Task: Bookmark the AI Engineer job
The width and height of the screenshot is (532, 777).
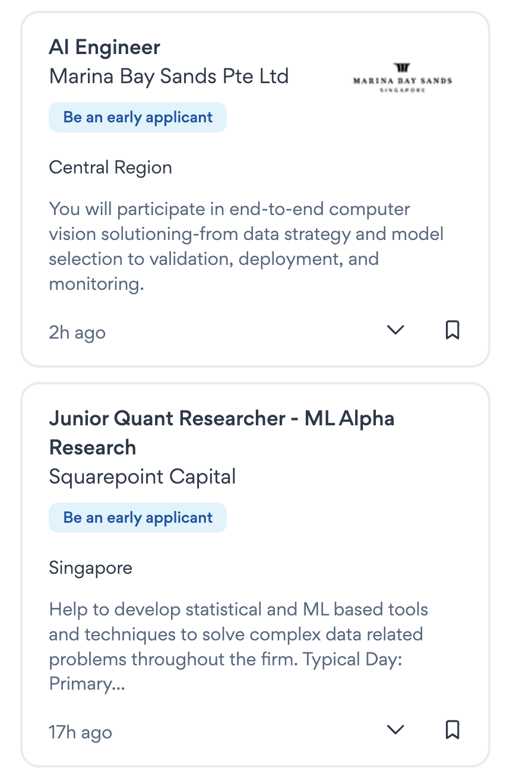Action: [452, 330]
